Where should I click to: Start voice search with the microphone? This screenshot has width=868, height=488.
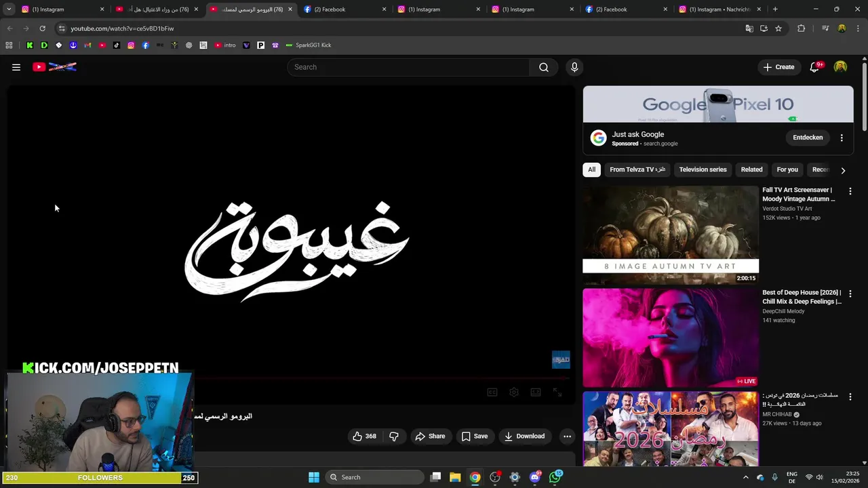[x=574, y=67]
